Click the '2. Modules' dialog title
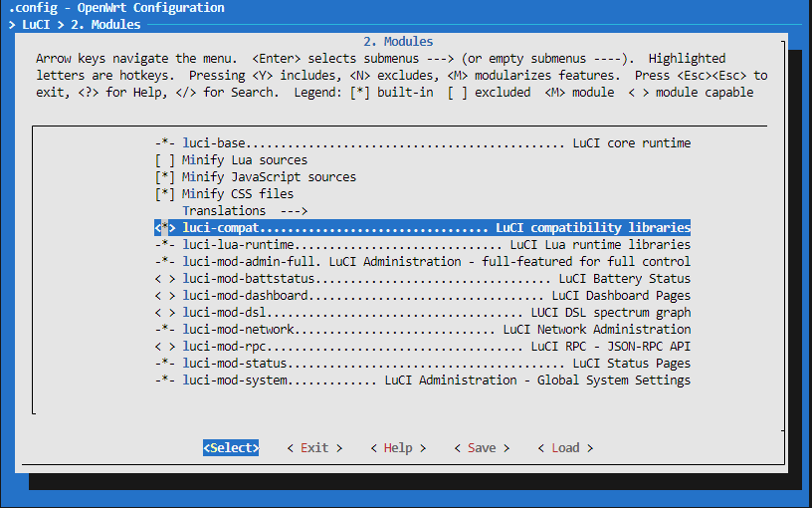 [x=398, y=42]
